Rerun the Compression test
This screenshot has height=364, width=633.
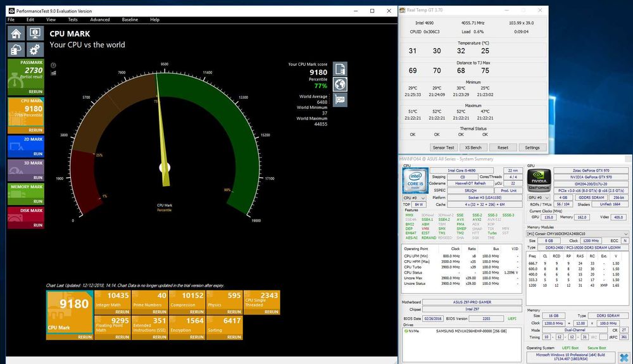(197, 312)
